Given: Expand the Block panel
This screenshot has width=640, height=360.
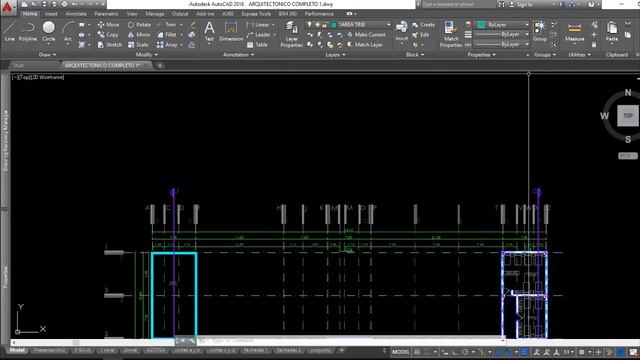Looking at the screenshot, I should click(x=415, y=55).
